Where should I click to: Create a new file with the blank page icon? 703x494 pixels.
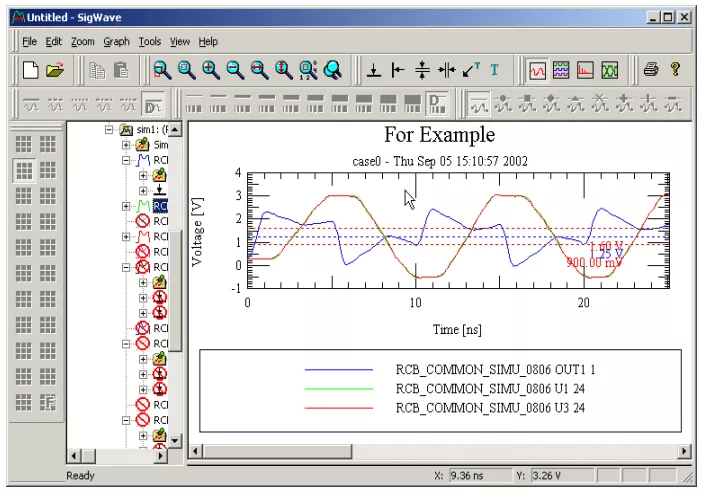point(30,70)
